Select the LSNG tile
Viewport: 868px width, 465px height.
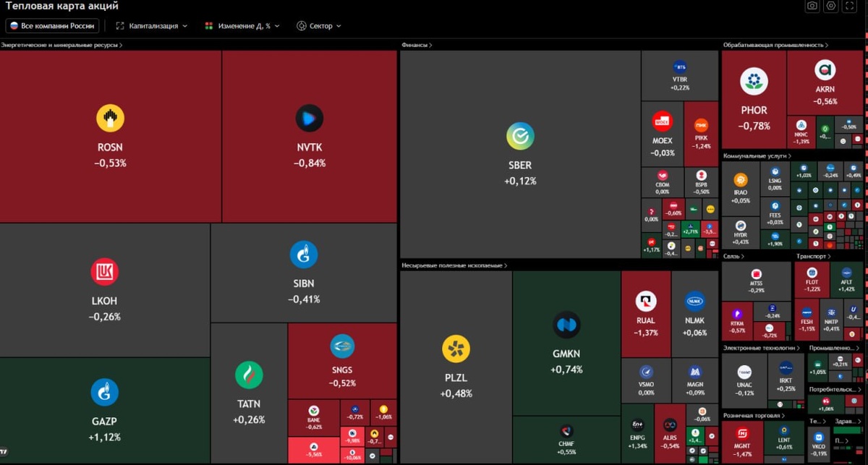click(x=775, y=179)
